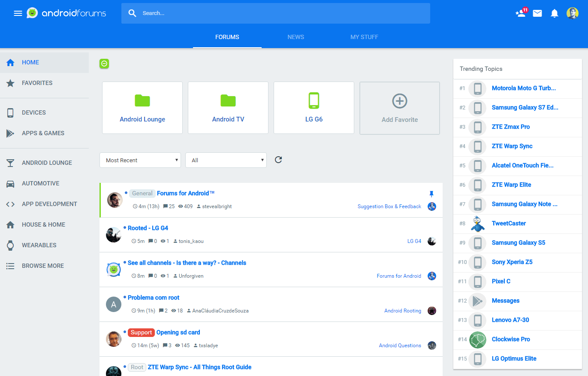Open the author avatar on Opening sd card thread
The height and width of the screenshot is (376, 588).
114,339
